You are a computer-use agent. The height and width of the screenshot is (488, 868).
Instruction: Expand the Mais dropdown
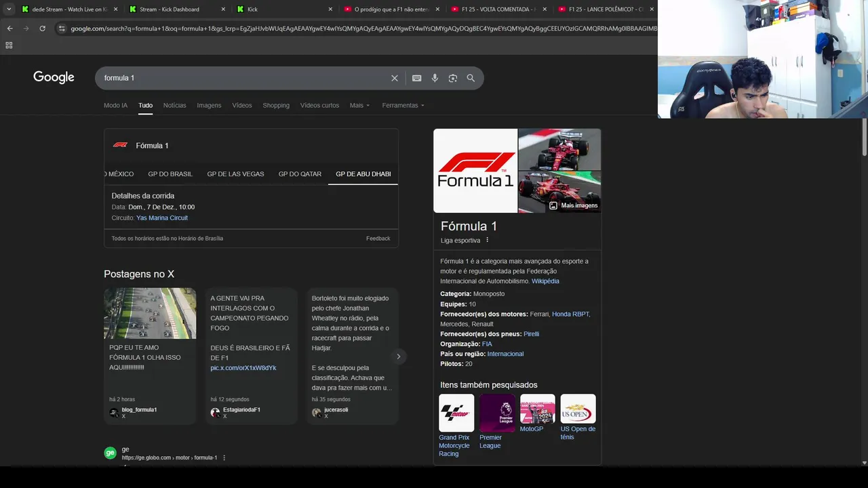[359, 105]
